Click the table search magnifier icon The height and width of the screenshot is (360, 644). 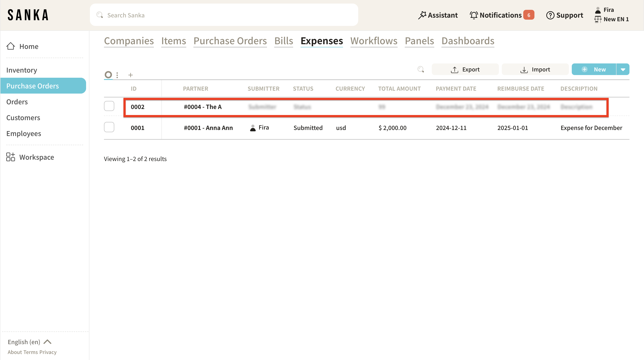coord(421,69)
